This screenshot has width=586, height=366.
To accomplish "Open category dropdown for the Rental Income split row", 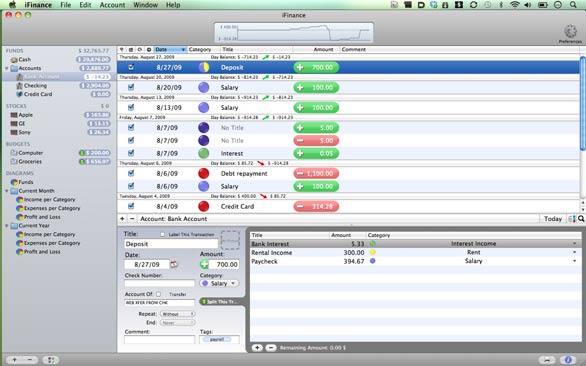I will point(574,252).
